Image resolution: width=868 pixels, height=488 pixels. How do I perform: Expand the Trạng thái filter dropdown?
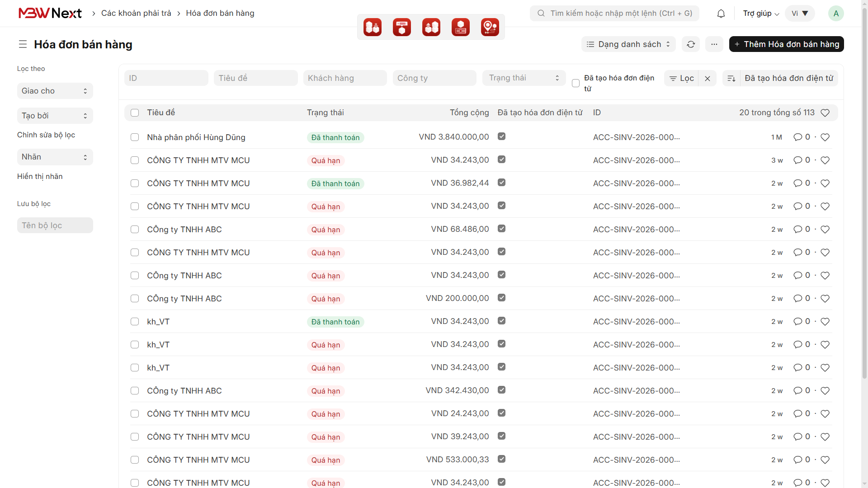[x=524, y=78]
